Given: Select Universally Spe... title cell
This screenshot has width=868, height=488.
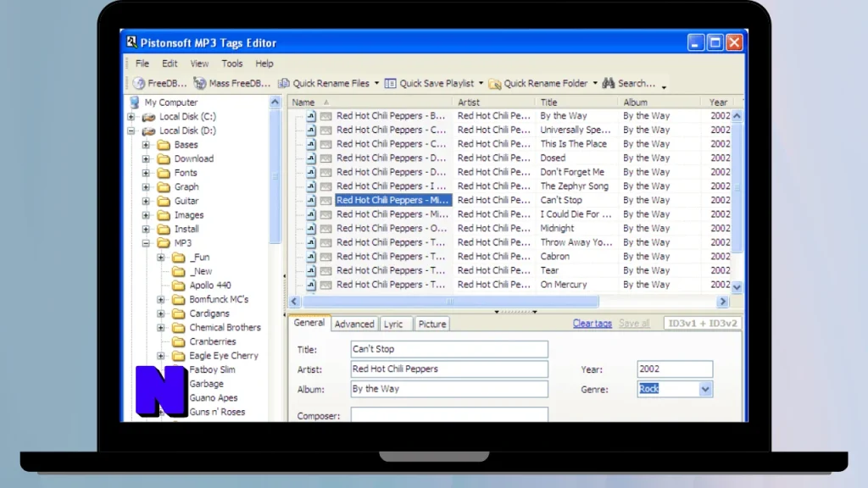Looking at the screenshot, I should [x=576, y=130].
